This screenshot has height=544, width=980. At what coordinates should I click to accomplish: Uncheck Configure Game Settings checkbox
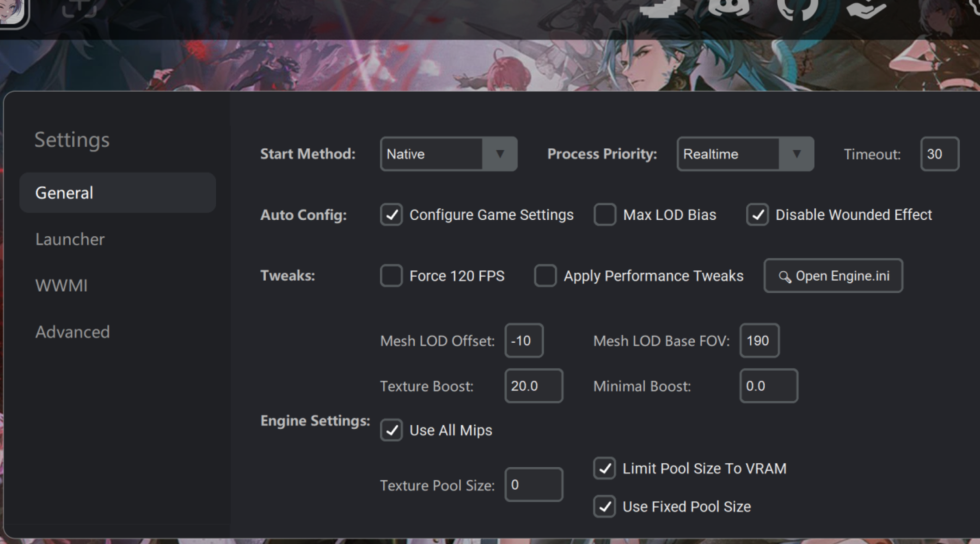[x=391, y=215]
